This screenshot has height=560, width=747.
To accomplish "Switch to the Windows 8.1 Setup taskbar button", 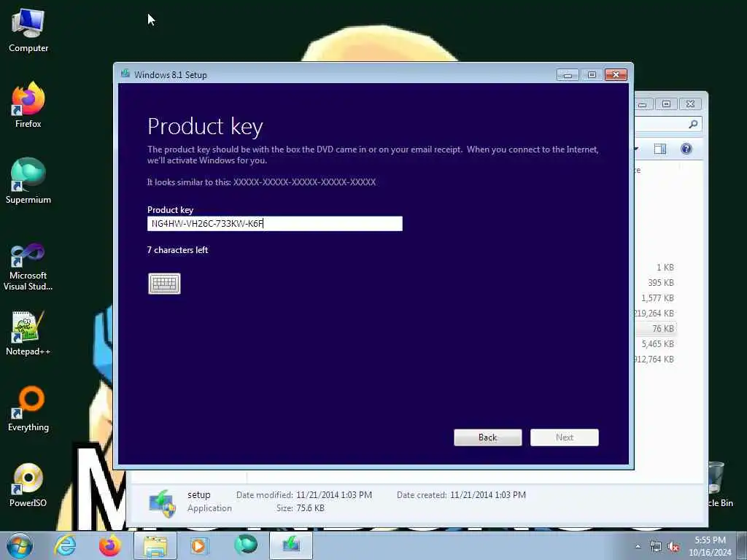I will [291, 545].
